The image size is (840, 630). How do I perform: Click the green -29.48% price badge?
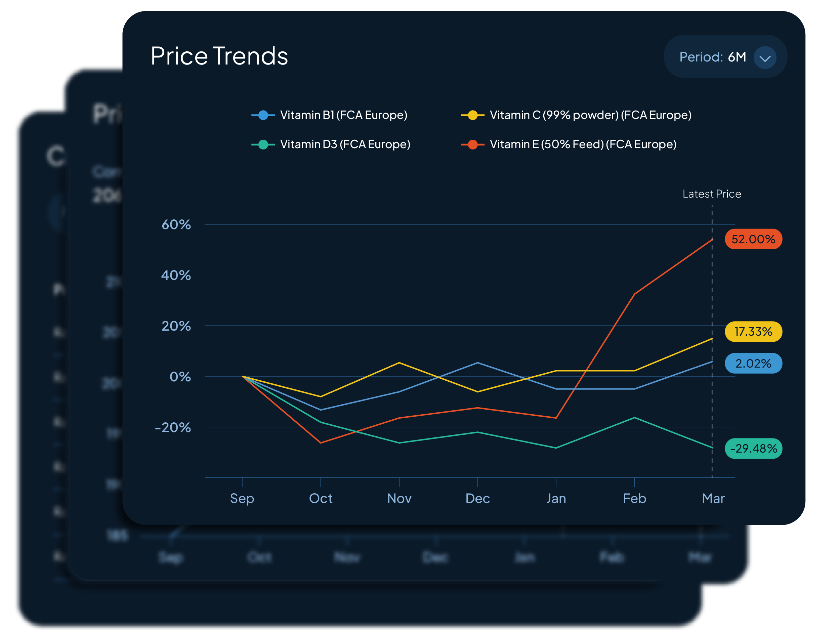point(753,449)
